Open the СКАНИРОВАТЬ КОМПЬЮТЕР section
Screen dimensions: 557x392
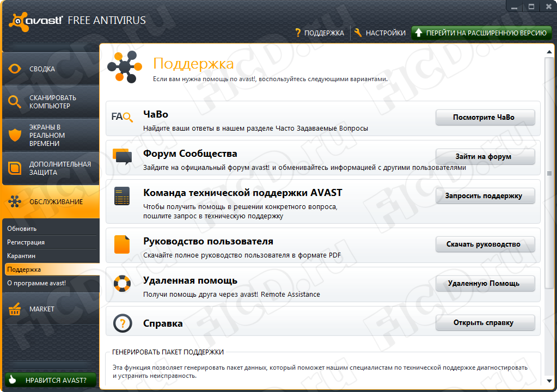coord(51,102)
